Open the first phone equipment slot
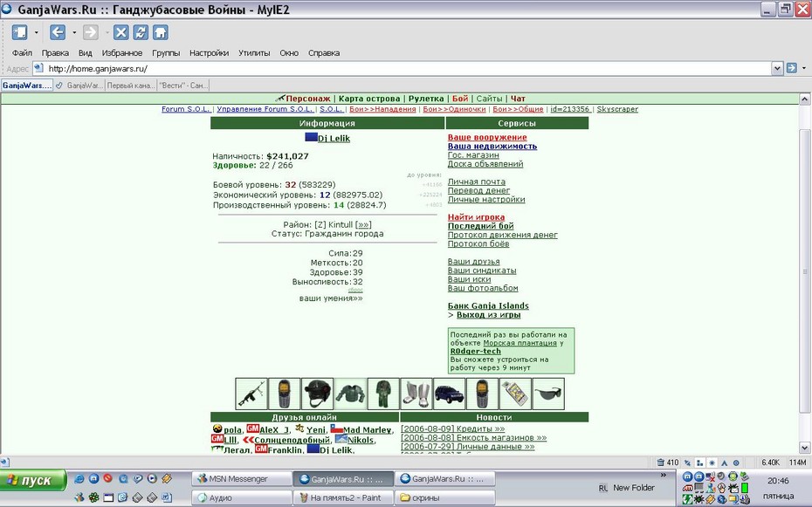812x507 pixels. 285,394
